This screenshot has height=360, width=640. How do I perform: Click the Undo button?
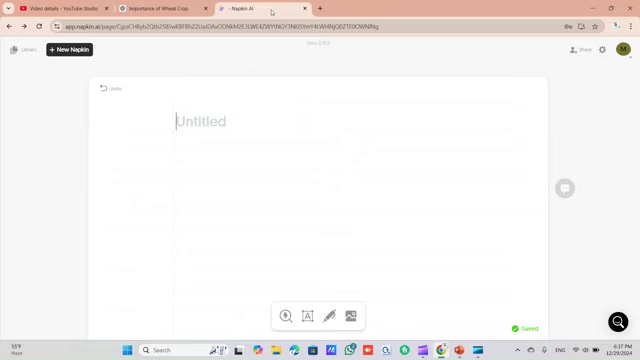pos(111,88)
